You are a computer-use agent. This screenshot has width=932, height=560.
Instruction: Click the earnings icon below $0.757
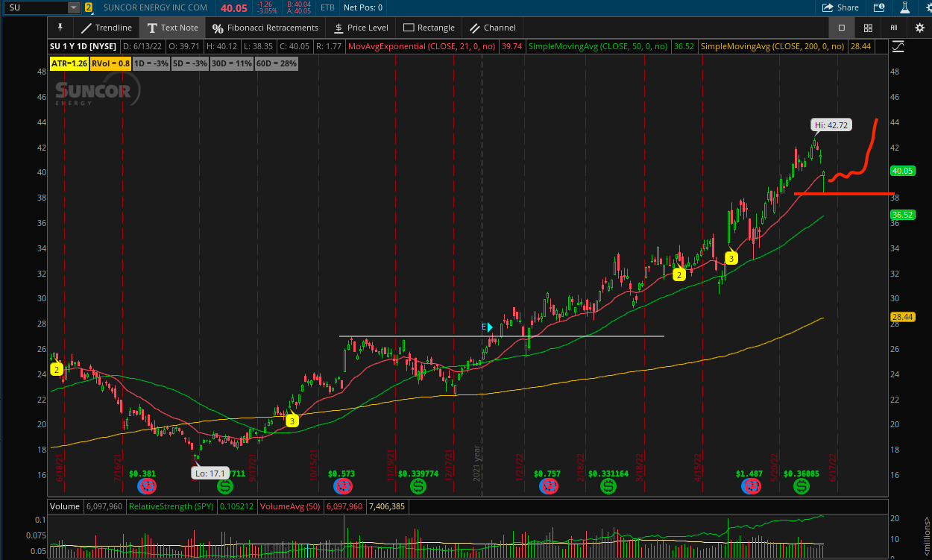[550, 486]
